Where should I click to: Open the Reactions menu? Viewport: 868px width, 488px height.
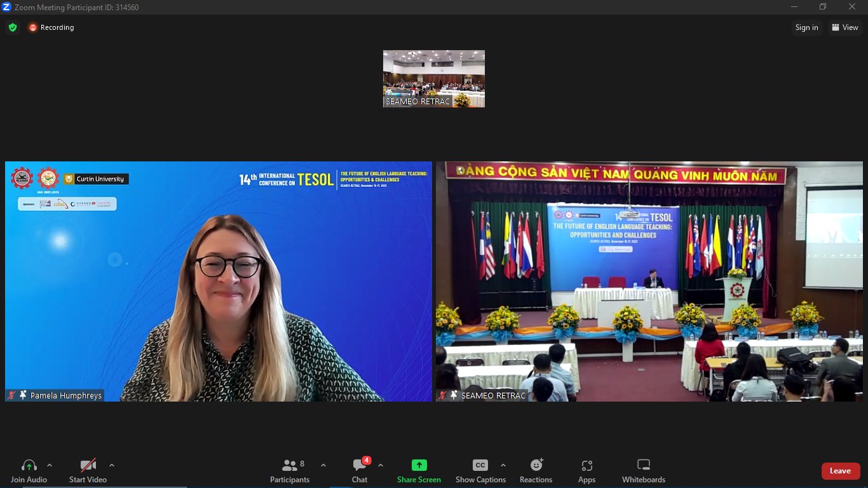(536, 471)
